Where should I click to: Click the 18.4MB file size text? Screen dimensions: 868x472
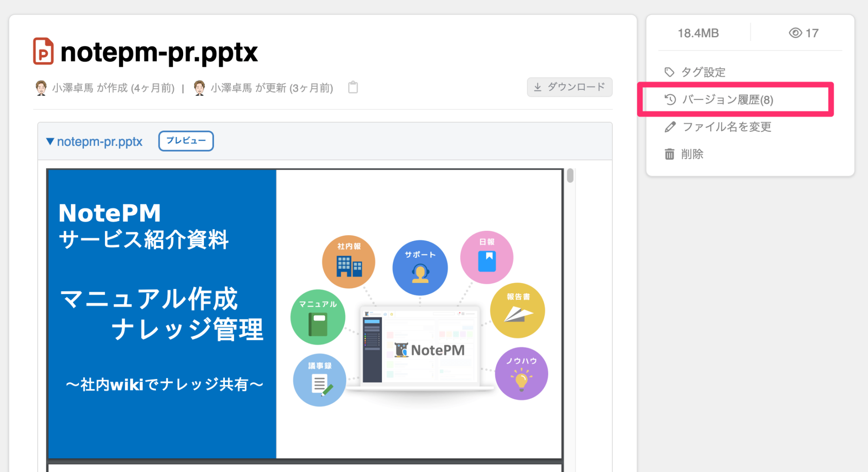pos(698,33)
